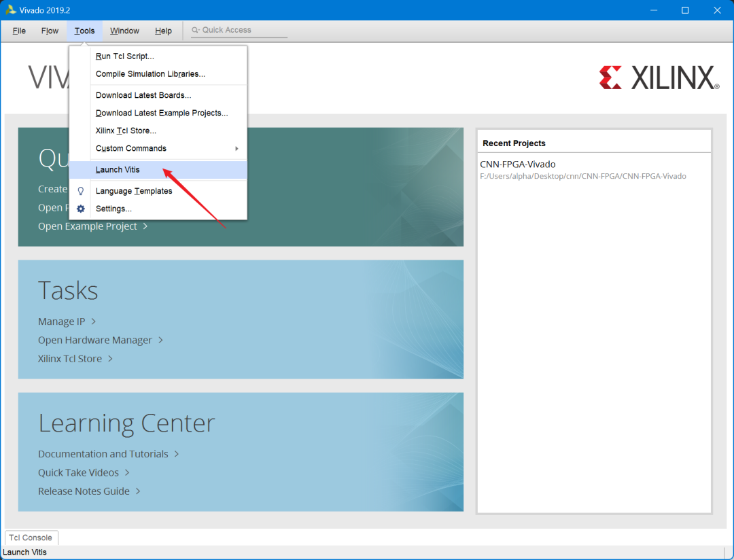The image size is (734, 560).
Task: Click the Learning Center heading
Action: pyautogui.click(x=126, y=423)
